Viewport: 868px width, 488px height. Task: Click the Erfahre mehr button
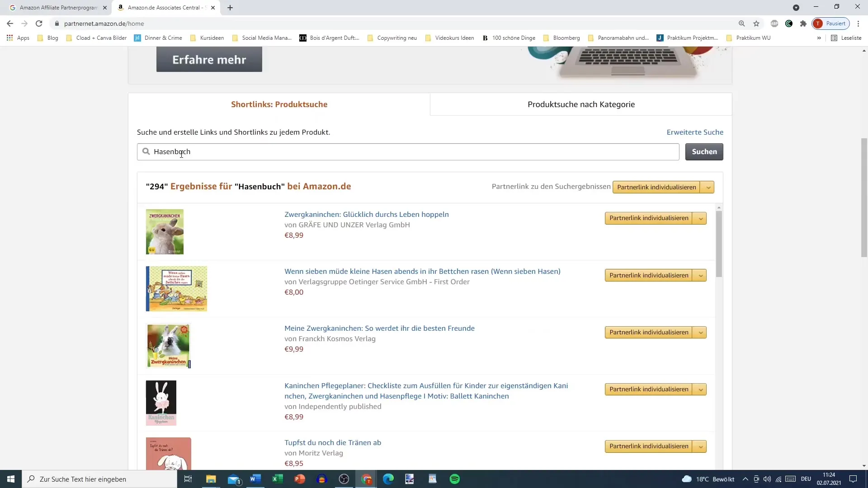coord(209,60)
